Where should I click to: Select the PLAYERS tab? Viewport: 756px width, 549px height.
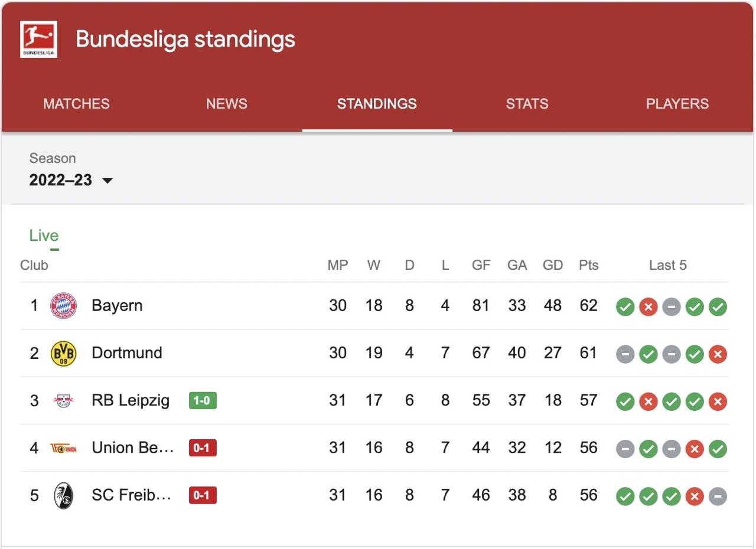click(x=677, y=104)
